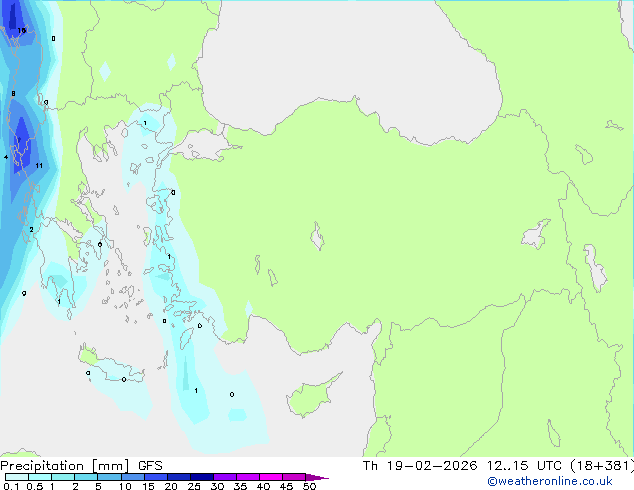
Task: Click the legend label '30'
Action: (217, 486)
